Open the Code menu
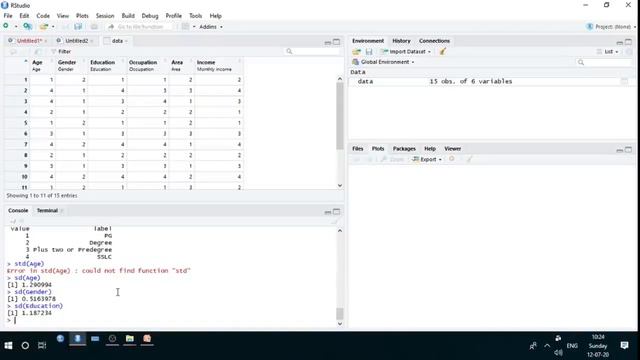 pyautogui.click(x=43, y=16)
